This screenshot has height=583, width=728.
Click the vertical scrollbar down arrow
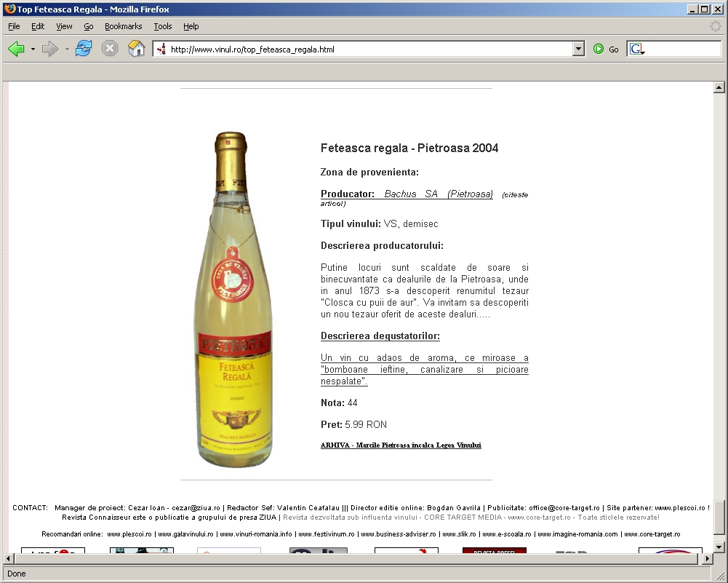[719, 547]
